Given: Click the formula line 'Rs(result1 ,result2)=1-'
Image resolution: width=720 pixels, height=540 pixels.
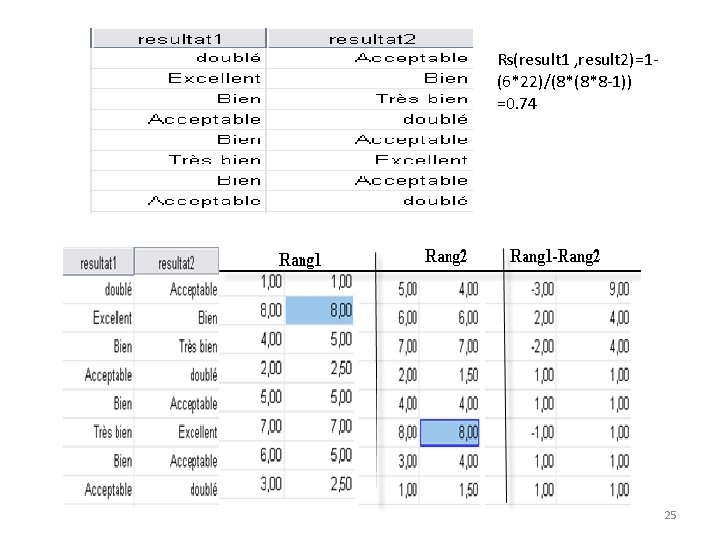Looking at the screenshot, I should pyautogui.click(x=578, y=60).
